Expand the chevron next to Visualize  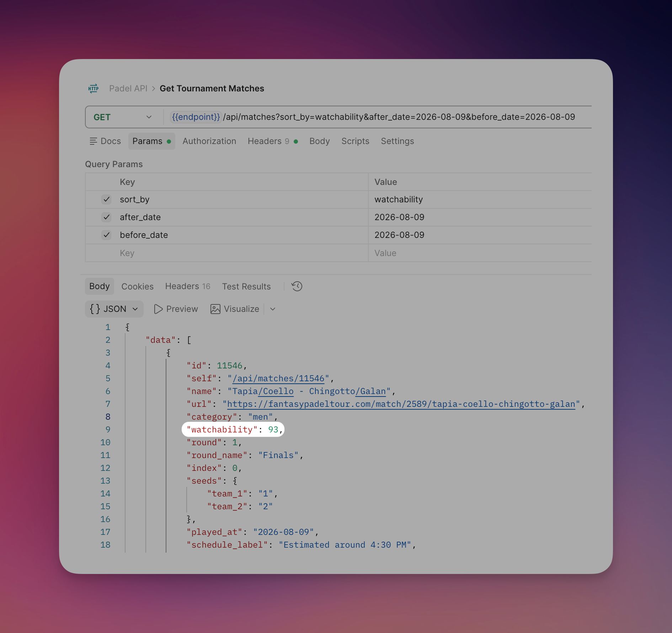pos(273,309)
